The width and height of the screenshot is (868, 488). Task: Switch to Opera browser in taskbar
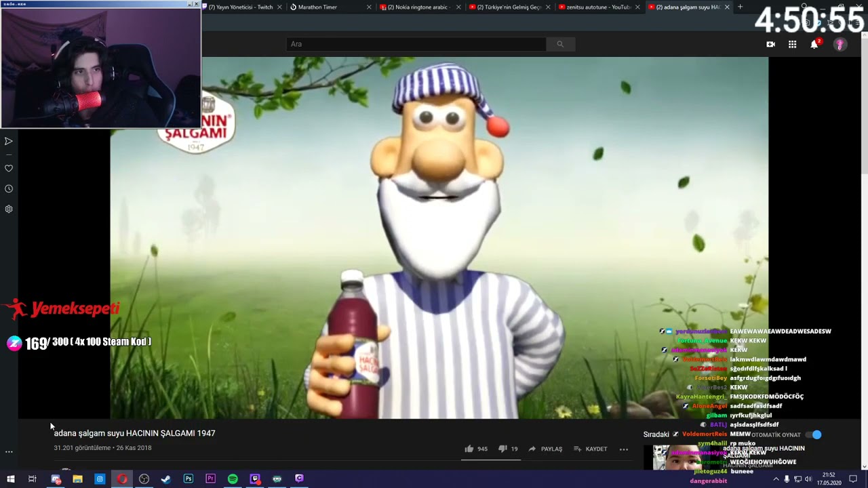point(122,479)
